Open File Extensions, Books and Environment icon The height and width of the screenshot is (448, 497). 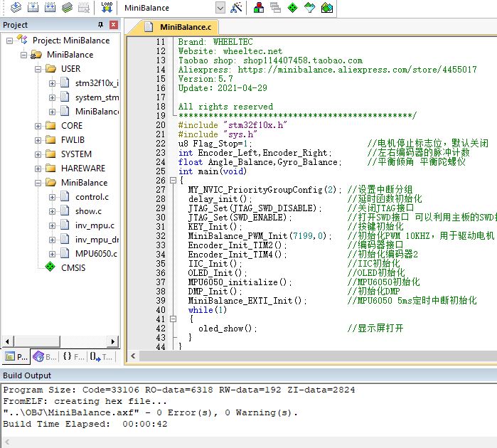pos(258,8)
